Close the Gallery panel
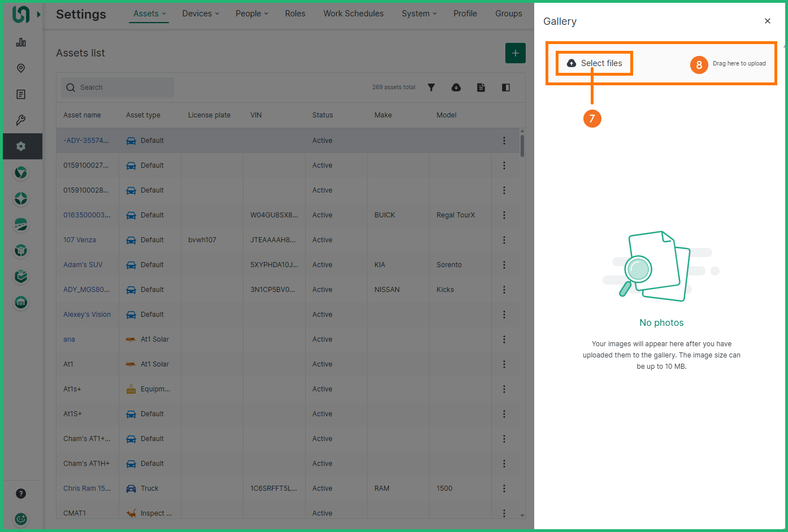Screen dimensions: 788x532 [767, 21]
